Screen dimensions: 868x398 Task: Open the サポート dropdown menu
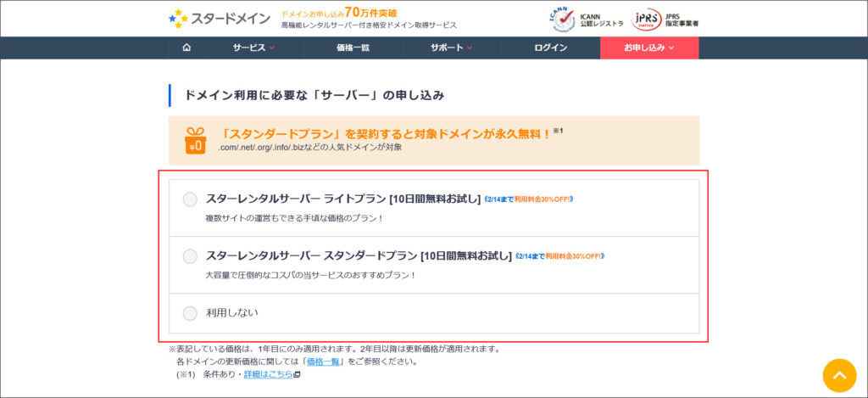[x=451, y=48]
